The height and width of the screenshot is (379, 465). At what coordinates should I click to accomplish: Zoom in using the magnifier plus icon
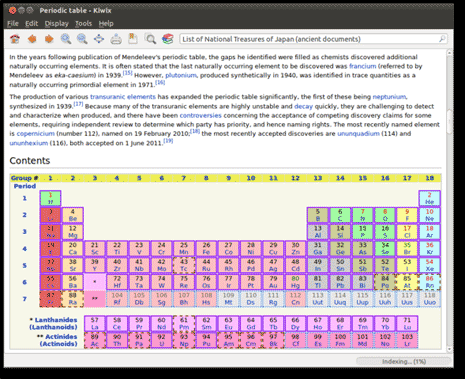66,39
